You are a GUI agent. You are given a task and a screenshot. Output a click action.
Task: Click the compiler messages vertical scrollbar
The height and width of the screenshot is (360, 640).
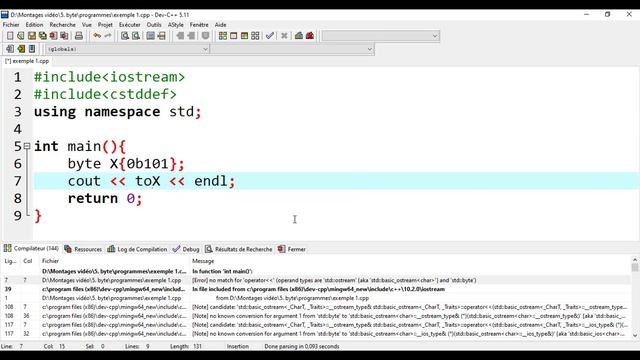635,298
